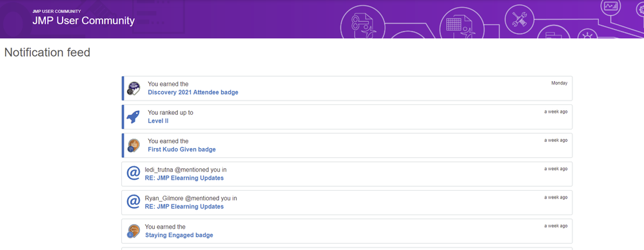Image resolution: width=644 pixels, height=250 pixels.
Task: Open the Staying Engaged badge link
Action: (x=179, y=235)
